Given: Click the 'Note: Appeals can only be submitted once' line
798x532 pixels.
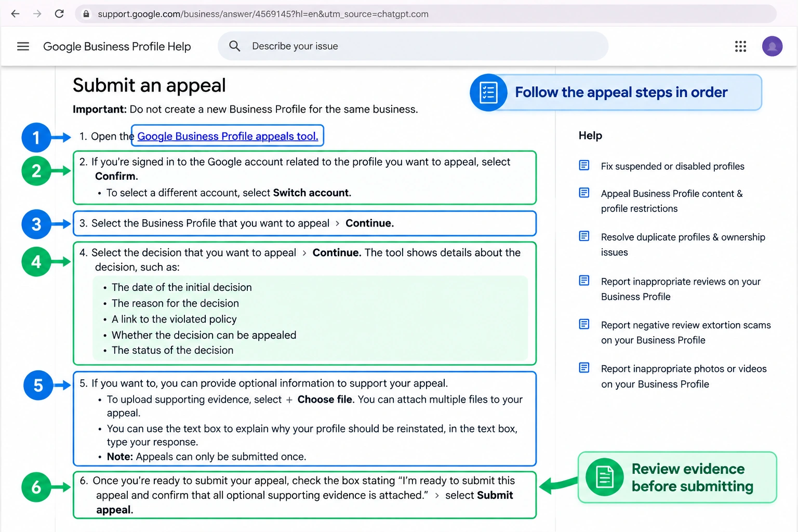Looking at the screenshot, I should pos(206,457).
